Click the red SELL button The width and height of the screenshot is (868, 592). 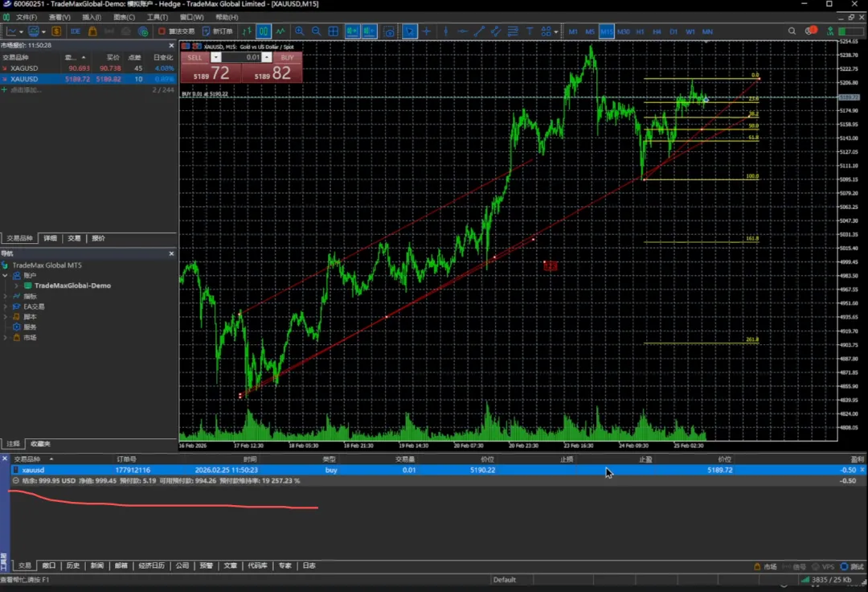point(195,58)
